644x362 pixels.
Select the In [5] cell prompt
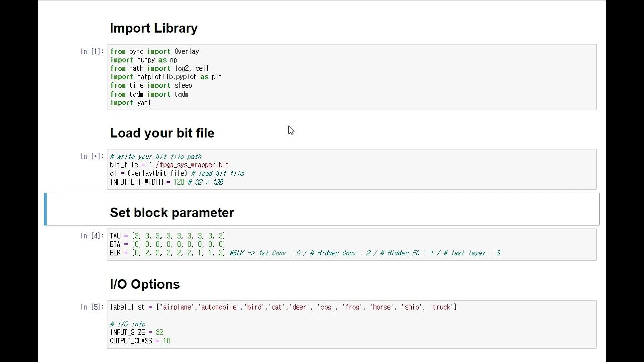point(92,307)
